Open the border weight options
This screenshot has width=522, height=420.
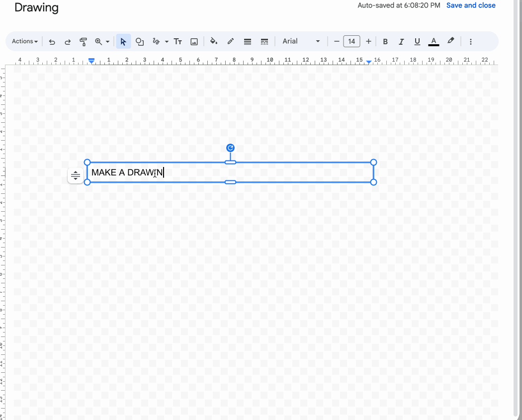(247, 42)
